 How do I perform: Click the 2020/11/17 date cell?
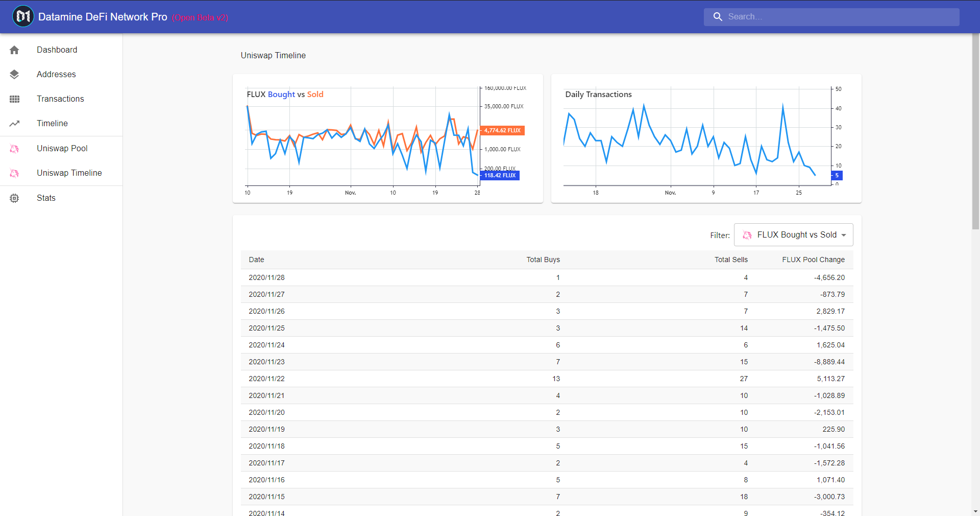click(x=266, y=463)
